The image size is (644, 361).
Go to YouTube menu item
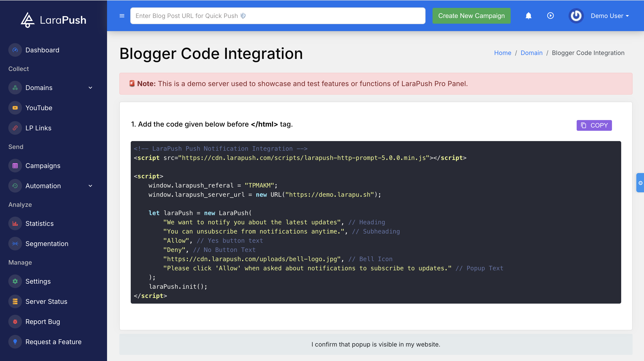tap(39, 108)
